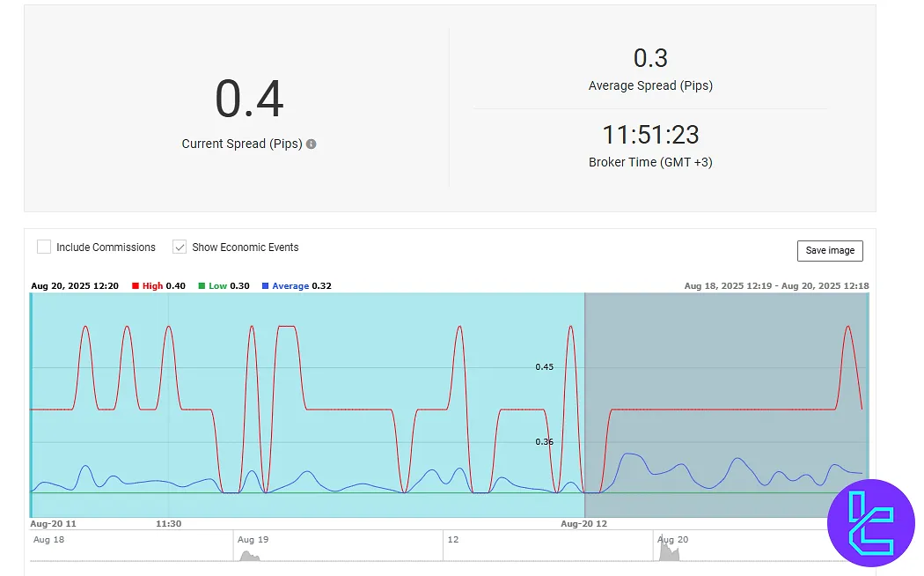
Task: Enable the Include Commissions checkbox
Action: 44,247
